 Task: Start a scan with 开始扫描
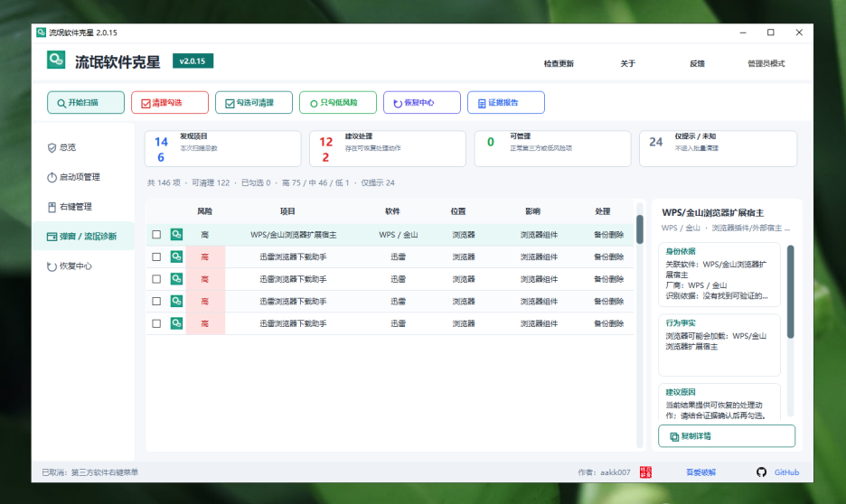86,102
